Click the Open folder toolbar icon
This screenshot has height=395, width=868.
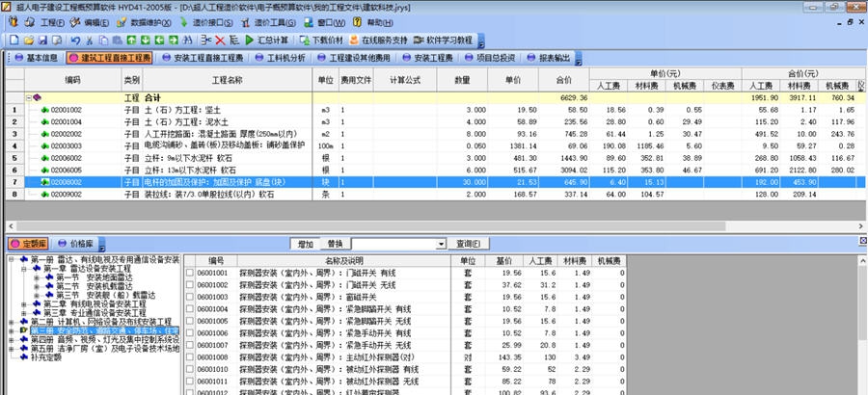click(29, 40)
